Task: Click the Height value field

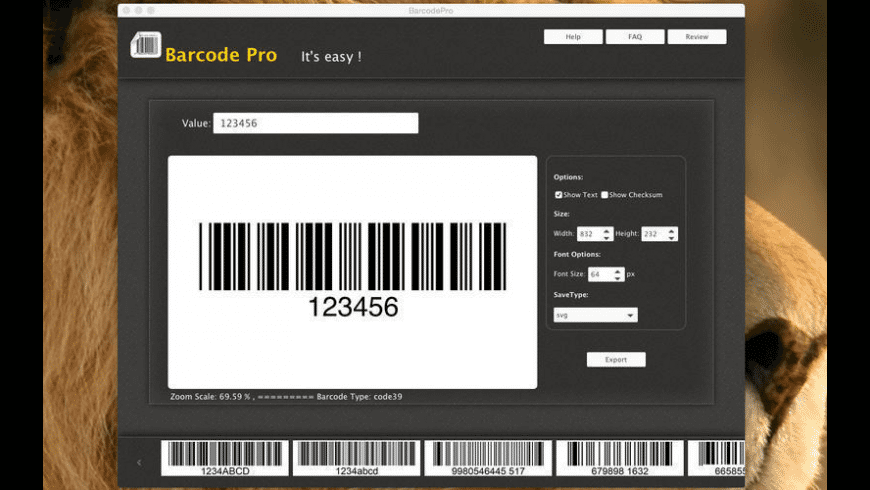Action: (654, 234)
